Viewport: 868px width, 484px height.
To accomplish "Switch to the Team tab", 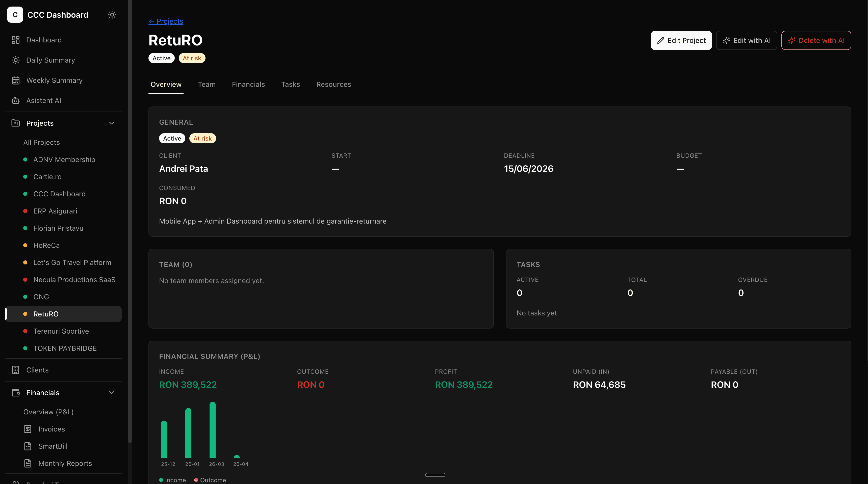I will [207, 84].
